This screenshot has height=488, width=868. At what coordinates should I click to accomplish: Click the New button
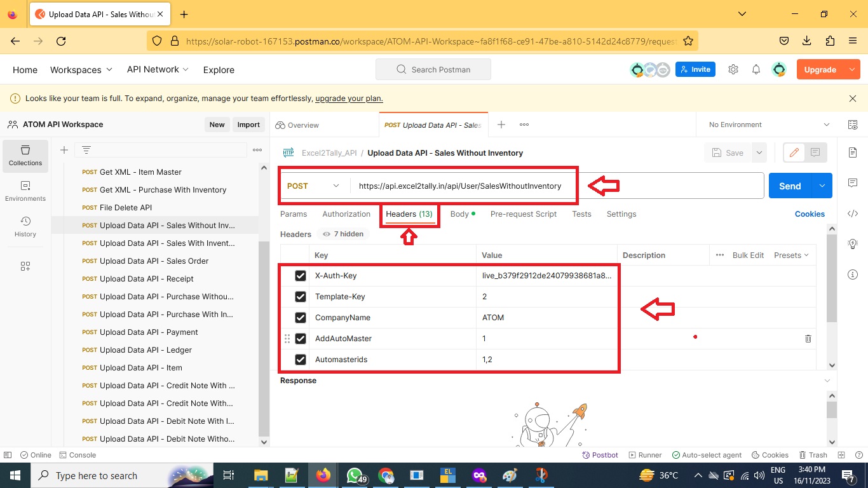coord(217,125)
